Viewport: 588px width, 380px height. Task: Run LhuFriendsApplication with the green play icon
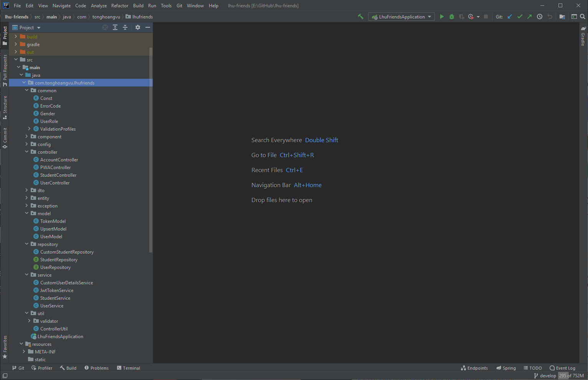(x=442, y=17)
